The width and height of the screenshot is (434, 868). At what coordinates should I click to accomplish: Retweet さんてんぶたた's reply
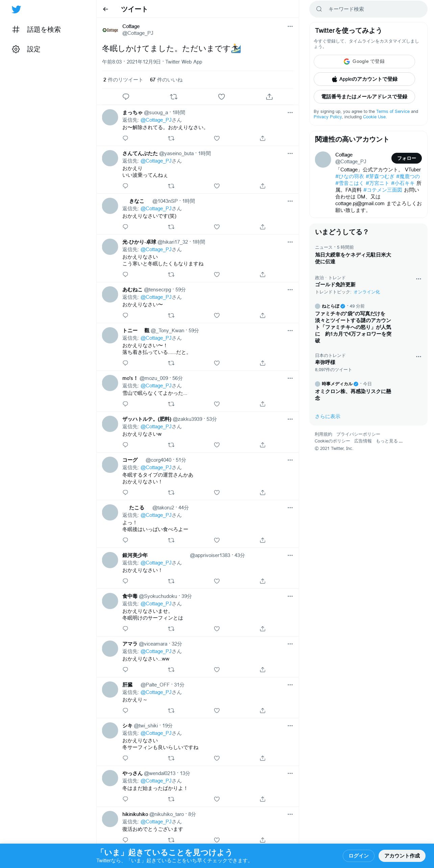pos(171,186)
